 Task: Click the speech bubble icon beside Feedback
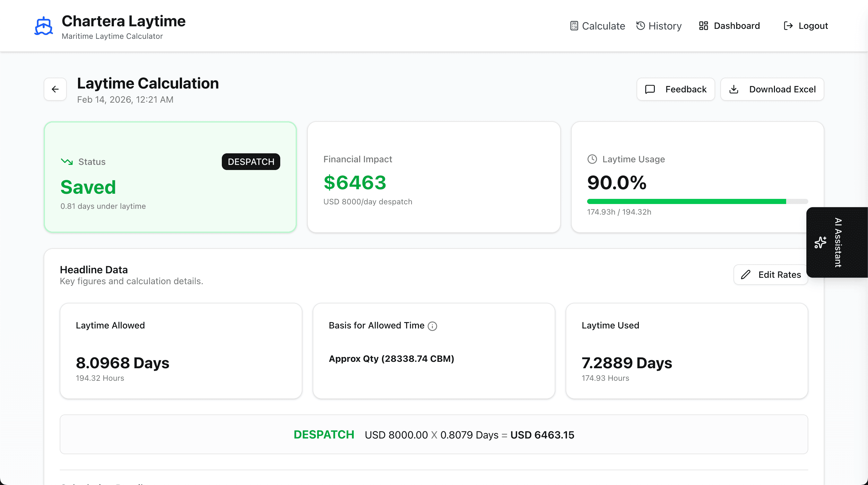coord(650,89)
